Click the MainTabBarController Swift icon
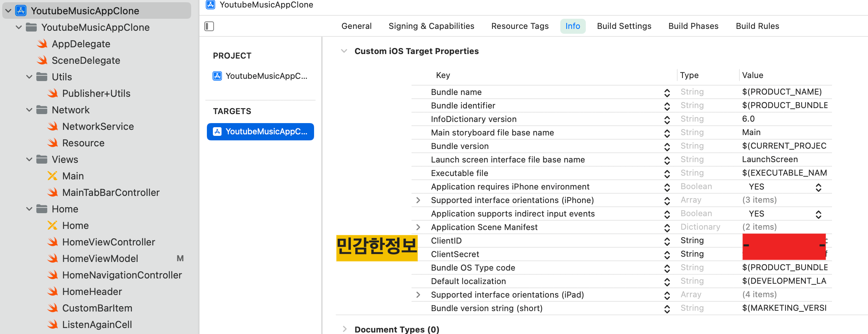This screenshot has height=334, width=868. [x=53, y=192]
